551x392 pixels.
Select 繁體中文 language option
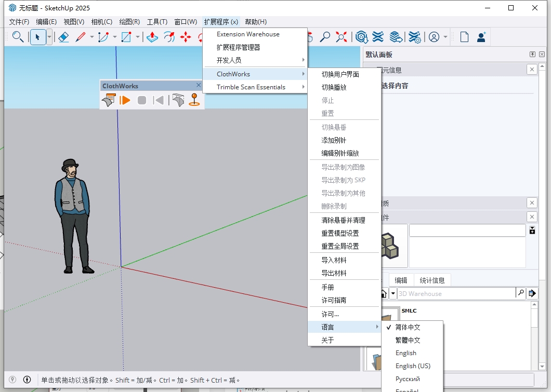pos(412,340)
